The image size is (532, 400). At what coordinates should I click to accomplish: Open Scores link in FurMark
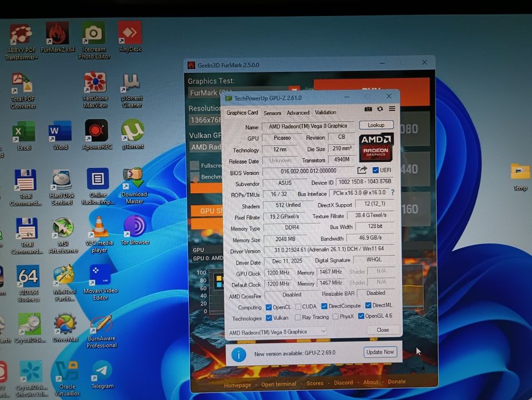pos(315,383)
